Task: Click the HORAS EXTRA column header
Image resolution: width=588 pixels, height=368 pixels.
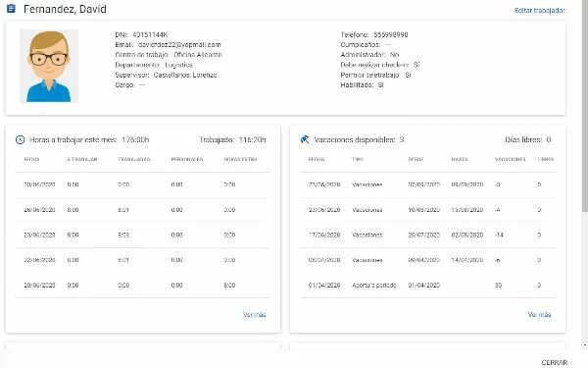Action: pos(240,159)
